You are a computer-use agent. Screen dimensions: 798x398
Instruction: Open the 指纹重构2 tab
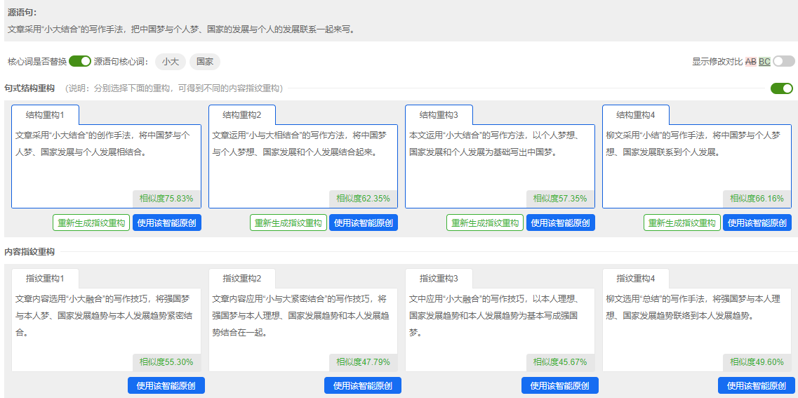tap(242, 278)
